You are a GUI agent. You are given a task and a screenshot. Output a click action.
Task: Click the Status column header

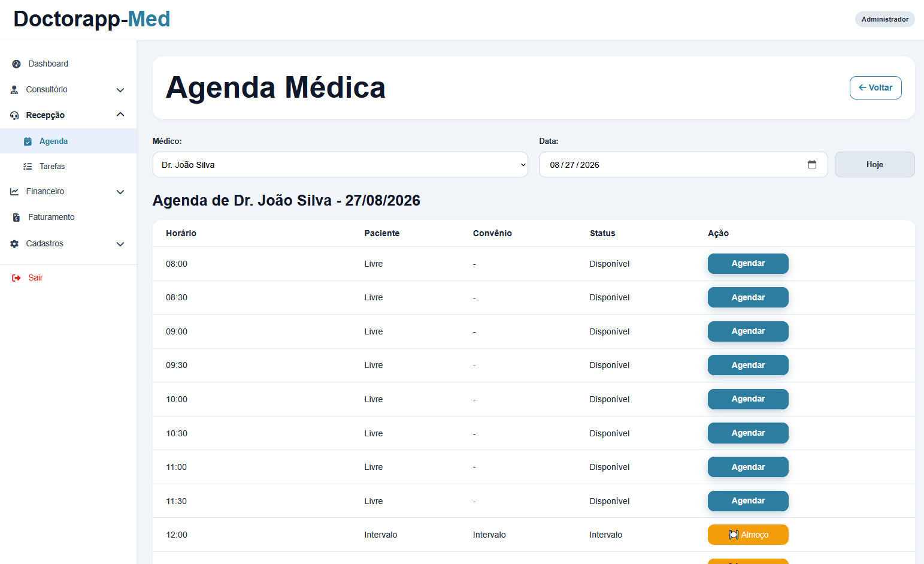click(x=602, y=233)
